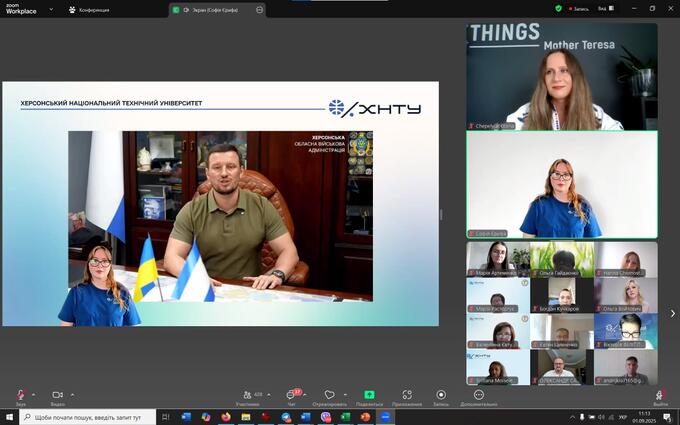The width and height of the screenshot is (680, 425).
Task: Show next page of participant thumbnails
Action: pos(671,313)
